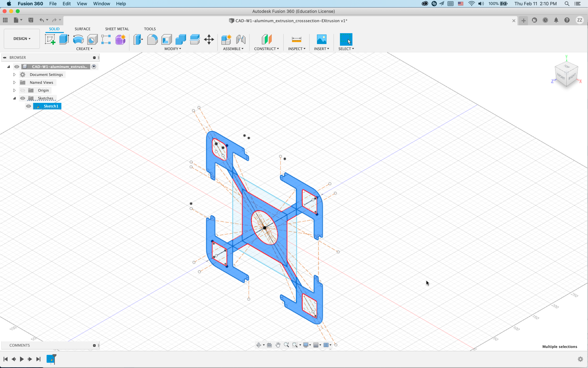Select the Move/Copy arrows tool

[209, 39]
